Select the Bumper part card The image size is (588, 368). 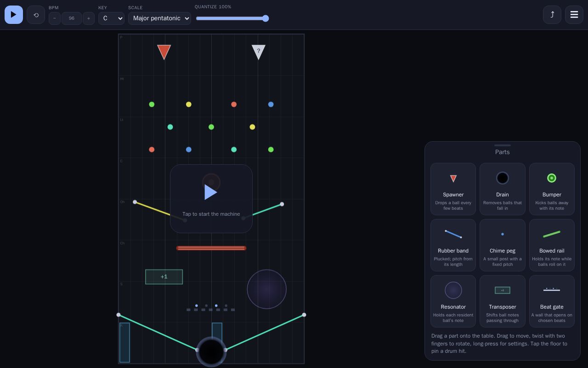tap(552, 189)
